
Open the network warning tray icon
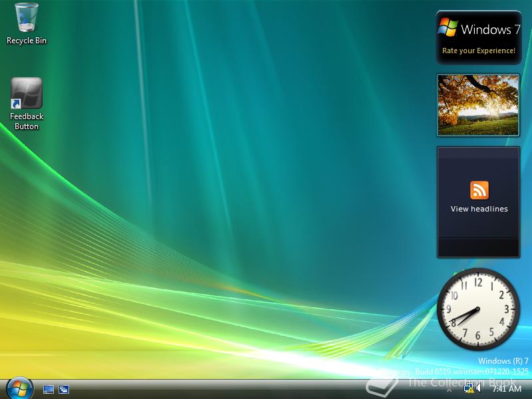(469, 388)
